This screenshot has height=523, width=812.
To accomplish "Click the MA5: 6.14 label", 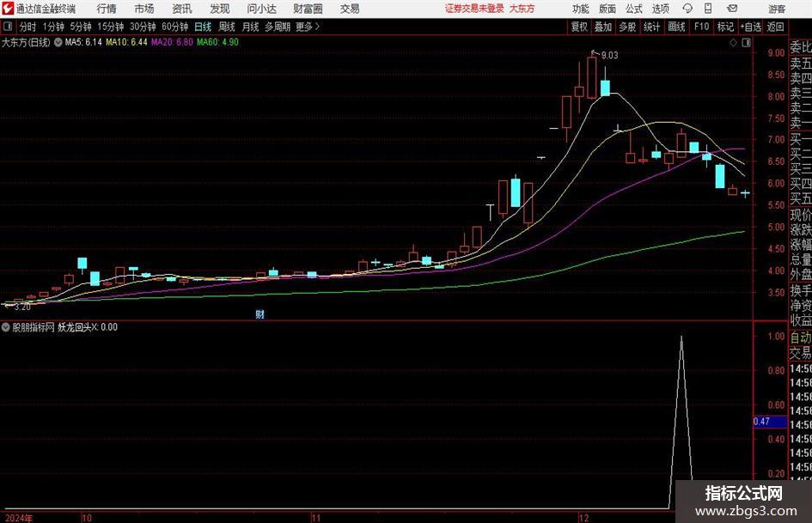I will coord(83,42).
